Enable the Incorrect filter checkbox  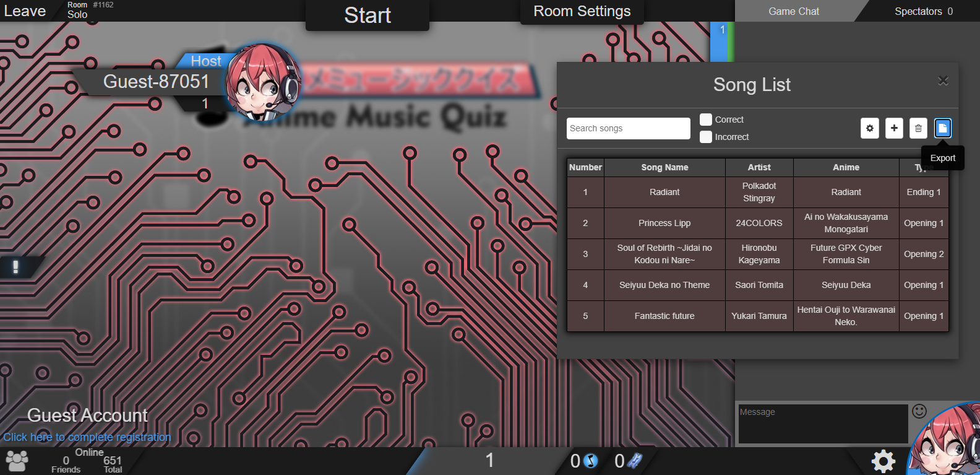[706, 137]
